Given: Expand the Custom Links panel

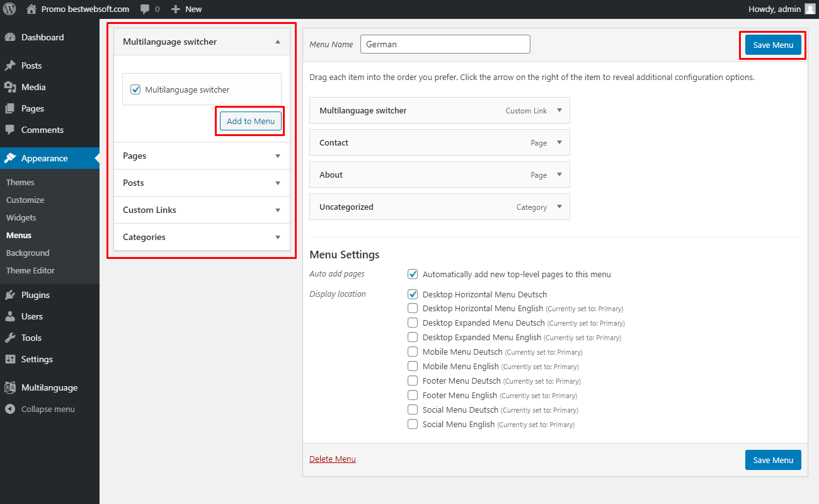Looking at the screenshot, I should 278,210.
